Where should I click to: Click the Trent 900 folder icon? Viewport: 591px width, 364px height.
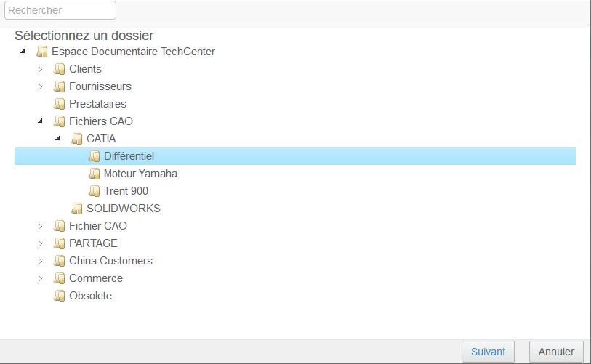(x=95, y=191)
